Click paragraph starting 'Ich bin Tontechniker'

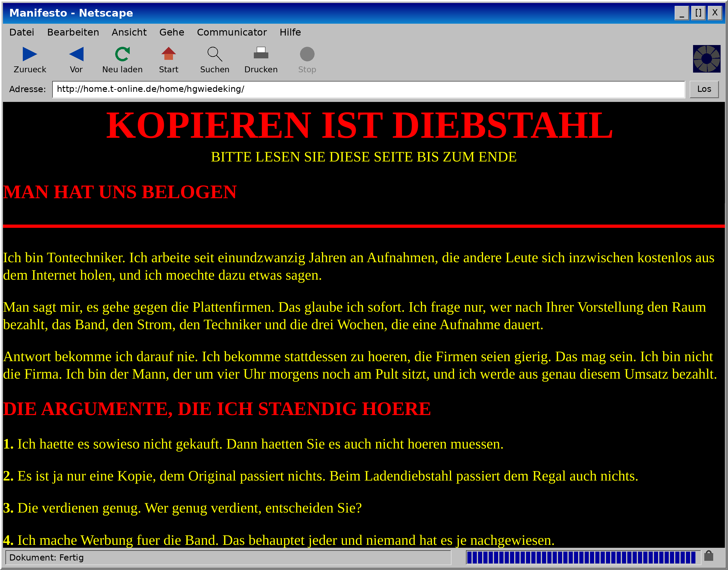point(359,266)
